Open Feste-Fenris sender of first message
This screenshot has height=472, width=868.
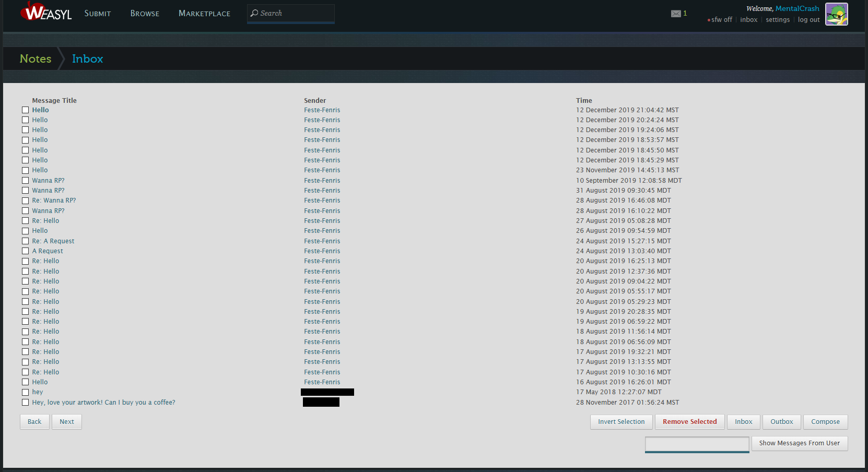pyautogui.click(x=322, y=110)
